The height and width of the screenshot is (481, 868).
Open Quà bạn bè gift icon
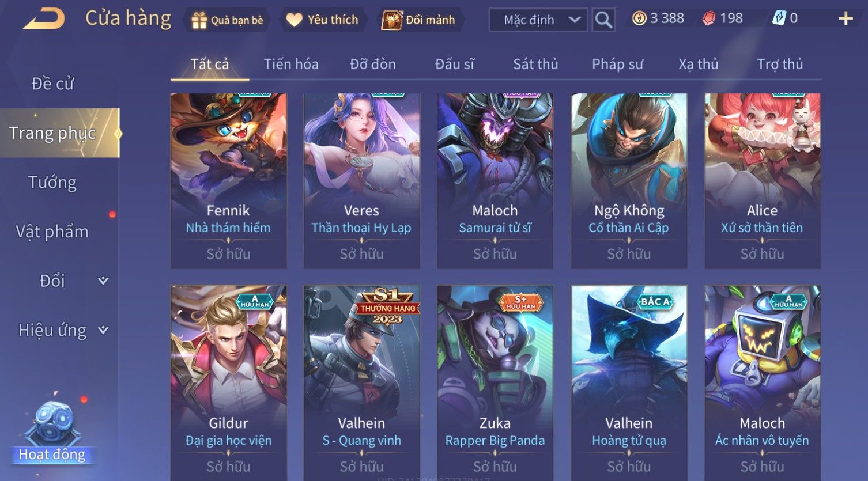(199, 20)
